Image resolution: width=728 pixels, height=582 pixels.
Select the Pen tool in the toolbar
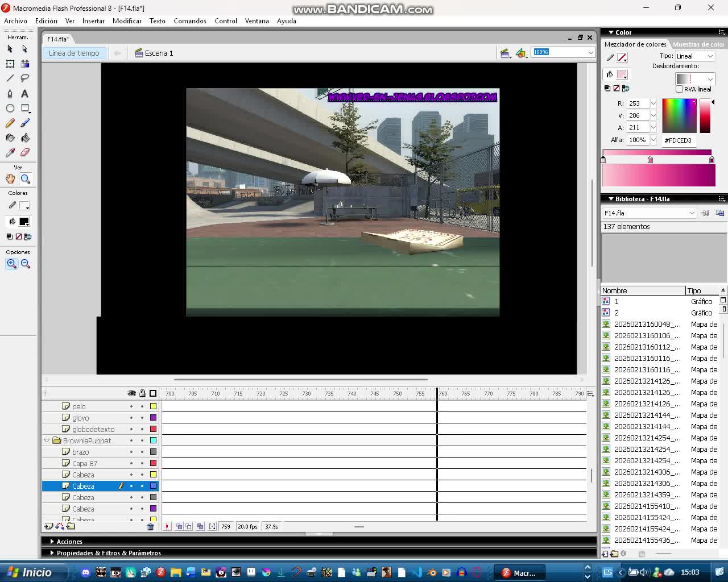pyautogui.click(x=9, y=93)
